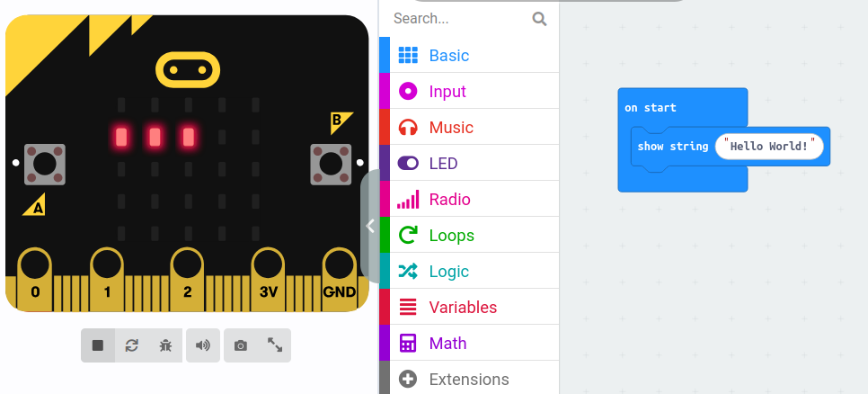Image resolution: width=868 pixels, height=394 pixels.
Task: Click the search magnifier icon
Action: pos(539,19)
